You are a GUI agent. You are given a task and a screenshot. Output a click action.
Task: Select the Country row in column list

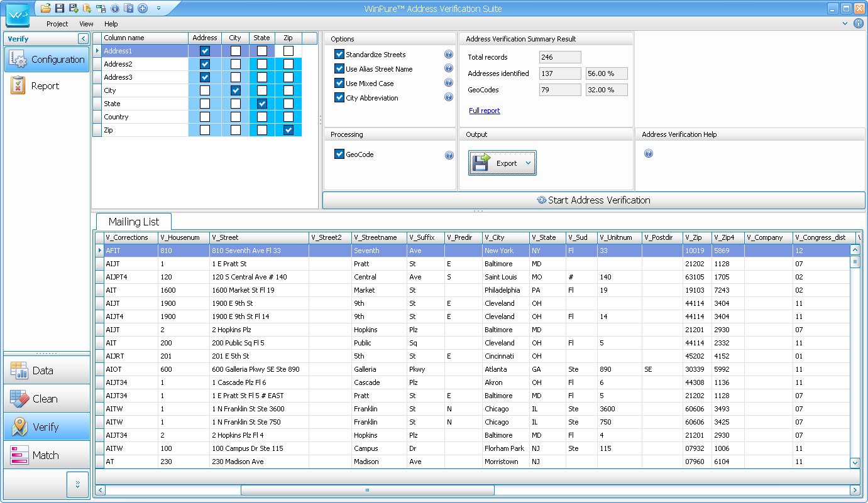(x=145, y=117)
